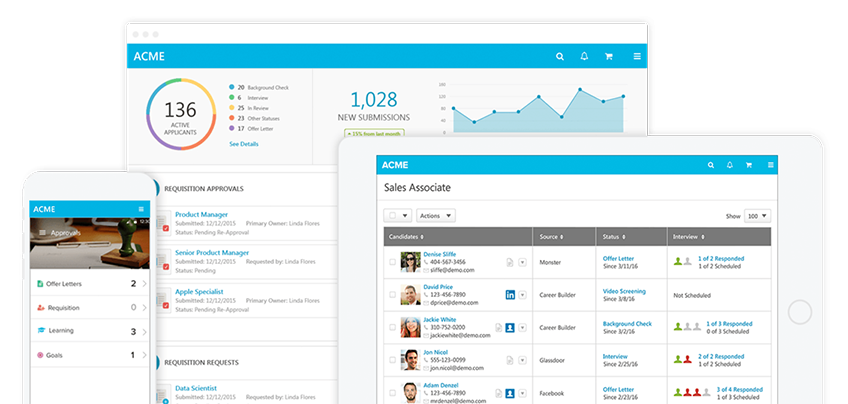Click the red Requisition icon on phone
The image size is (848, 404).
41,308
